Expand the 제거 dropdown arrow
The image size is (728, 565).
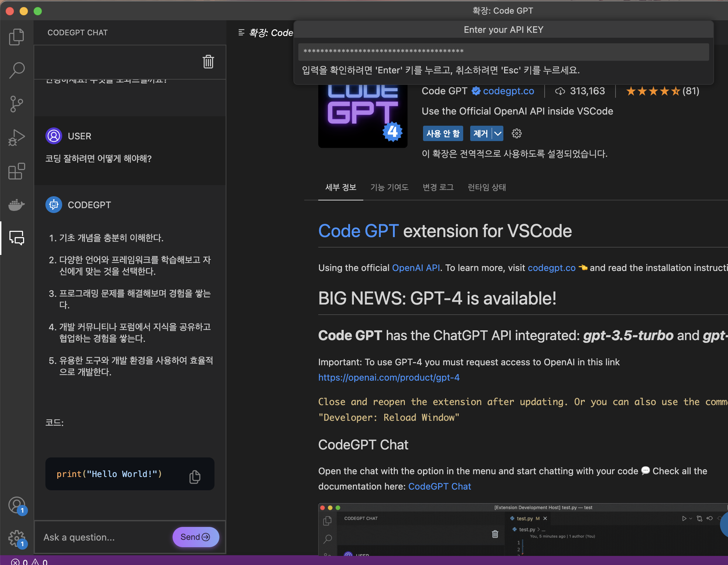(x=498, y=133)
